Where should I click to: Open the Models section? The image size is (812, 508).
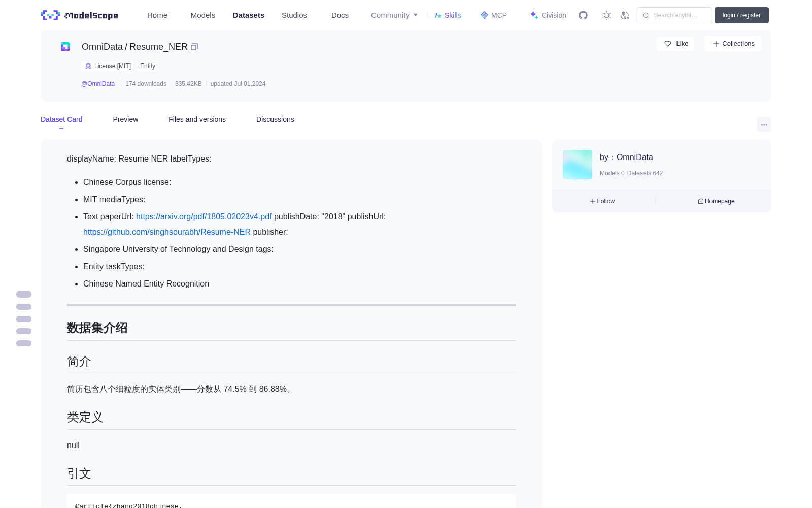203,15
